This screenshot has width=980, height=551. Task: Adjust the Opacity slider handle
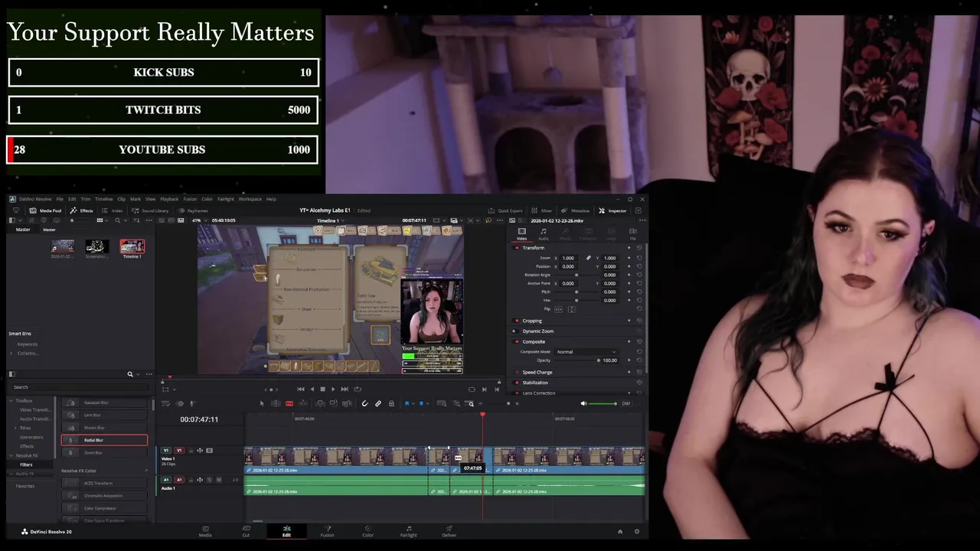(x=599, y=360)
